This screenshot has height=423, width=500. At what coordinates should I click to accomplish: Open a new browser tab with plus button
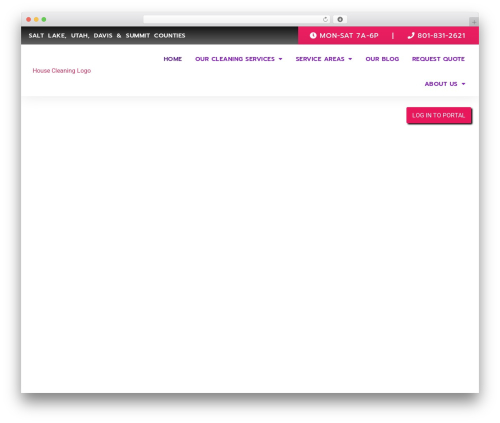[x=474, y=22]
